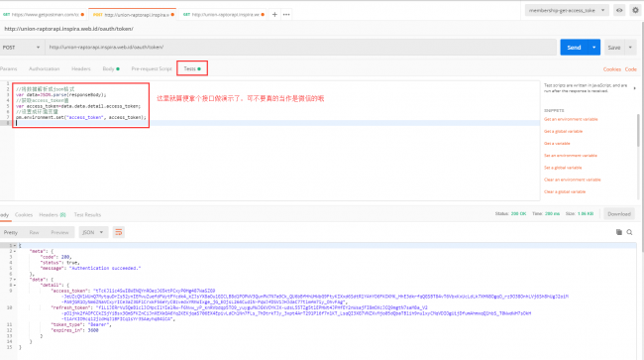Switch to request Headers tab
The width and height of the screenshot is (644, 360).
pyautogui.click(x=81, y=68)
